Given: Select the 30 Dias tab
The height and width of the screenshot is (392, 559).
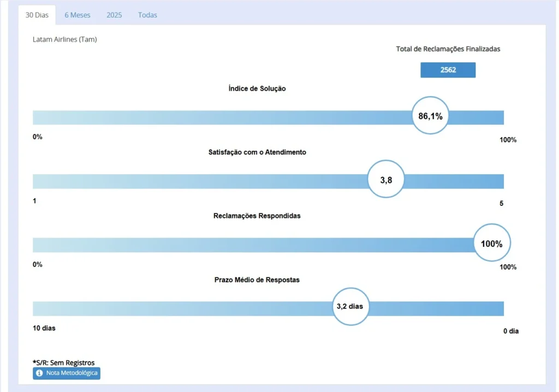Looking at the screenshot, I should (x=37, y=15).
